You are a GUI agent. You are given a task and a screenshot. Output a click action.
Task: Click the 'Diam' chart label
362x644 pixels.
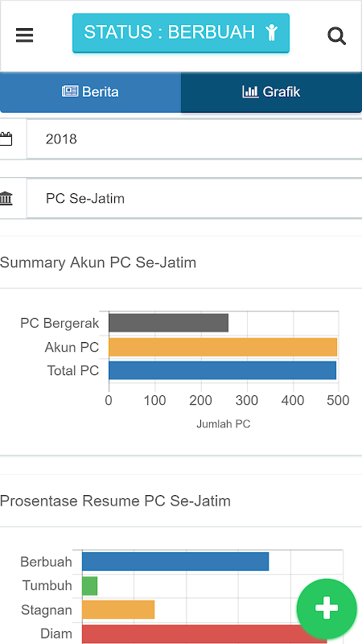point(56,634)
